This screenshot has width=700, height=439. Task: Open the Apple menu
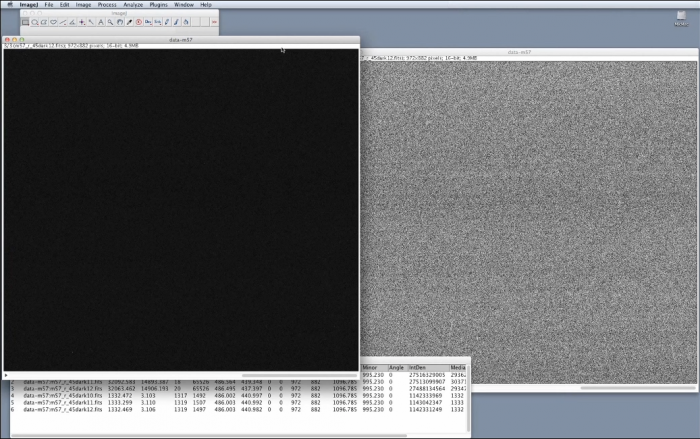point(10,4)
